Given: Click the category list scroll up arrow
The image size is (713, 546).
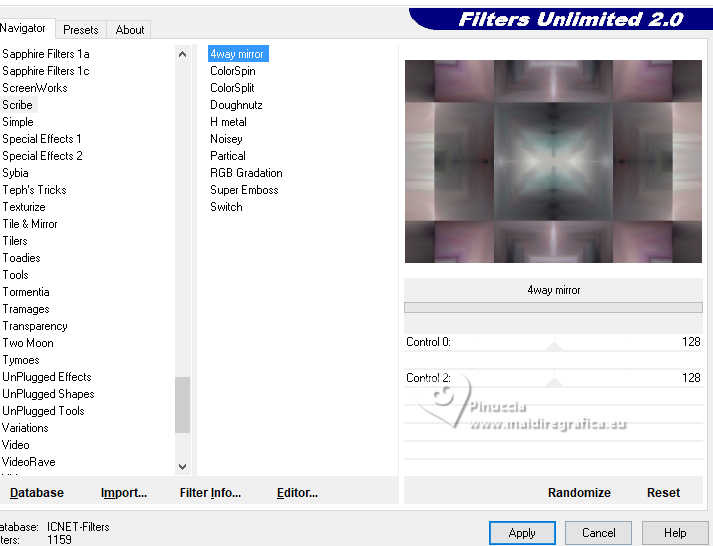Looking at the screenshot, I should click(x=182, y=55).
